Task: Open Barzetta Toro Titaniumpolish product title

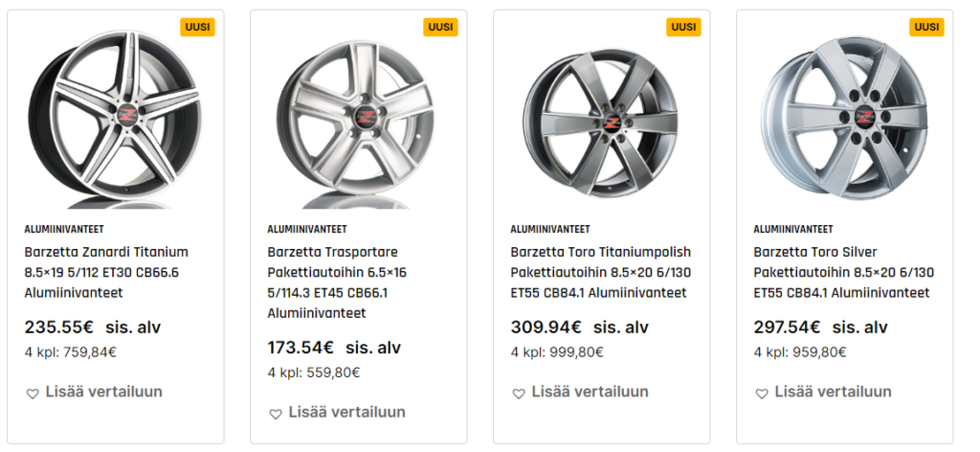Action: point(600,272)
